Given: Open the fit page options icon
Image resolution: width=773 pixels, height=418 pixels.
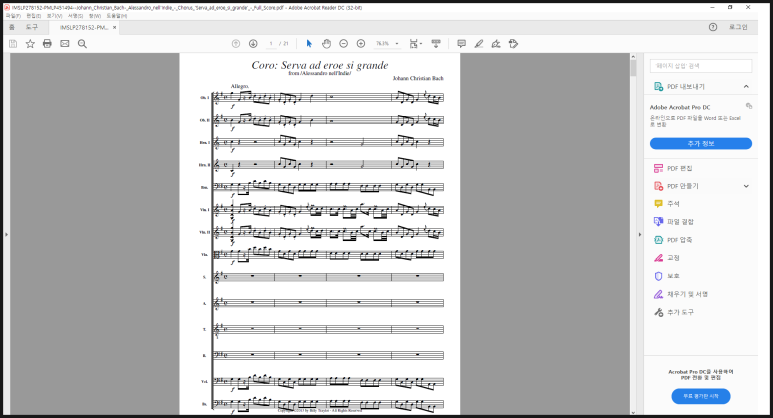Looking at the screenshot, I should 416,44.
